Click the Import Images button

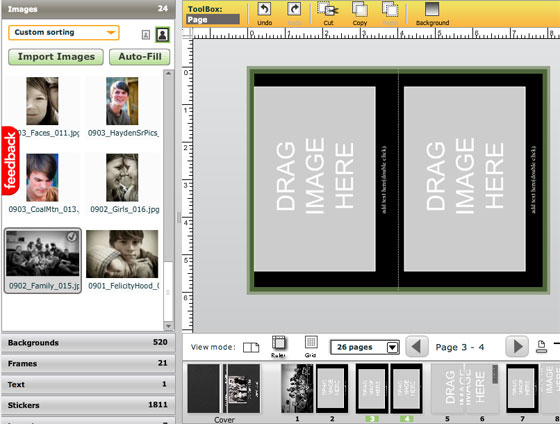(56, 57)
